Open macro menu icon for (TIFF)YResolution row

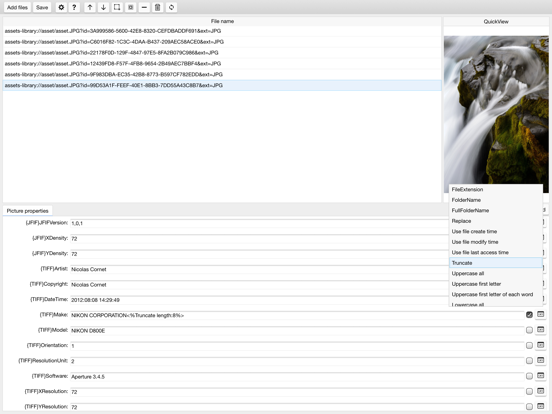coord(540,406)
